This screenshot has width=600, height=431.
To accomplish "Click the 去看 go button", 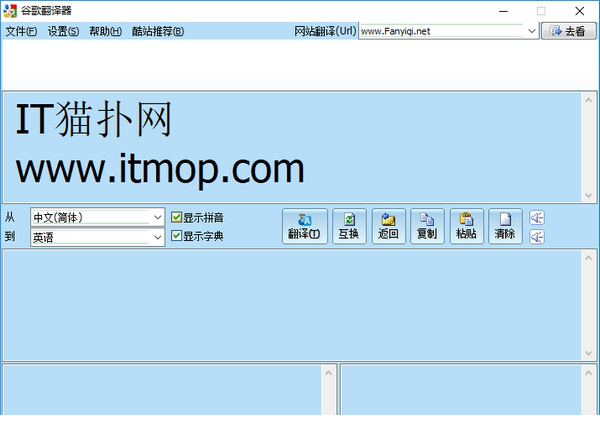I will pos(569,31).
